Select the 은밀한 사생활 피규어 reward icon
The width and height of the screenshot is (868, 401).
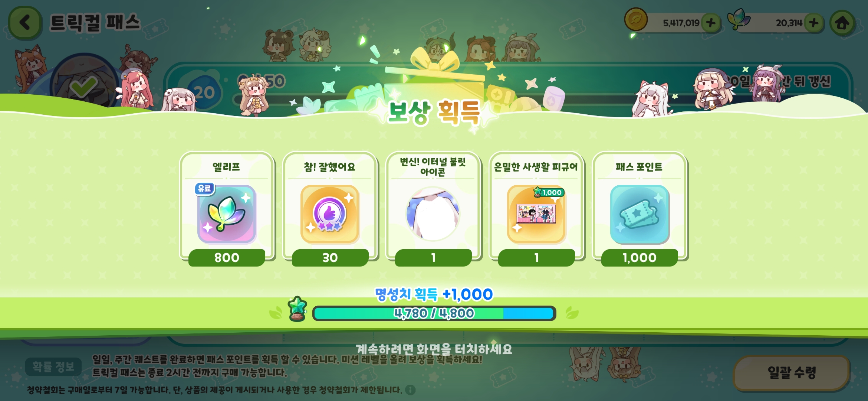[x=536, y=214]
